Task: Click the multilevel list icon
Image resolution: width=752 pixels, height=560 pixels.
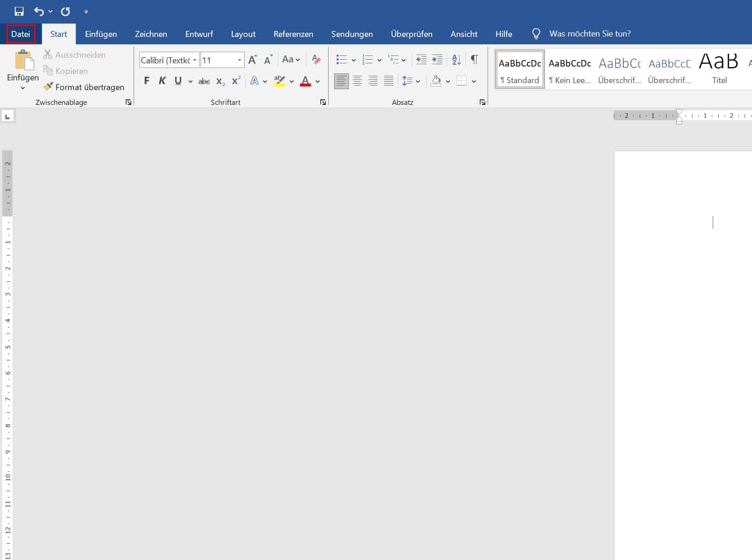Action: click(393, 60)
